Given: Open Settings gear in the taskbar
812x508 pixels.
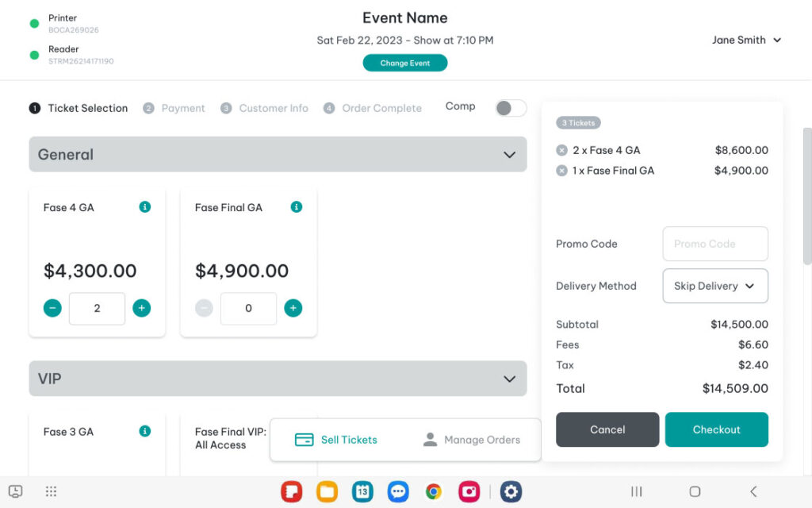Looking at the screenshot, I should pos(511,492).
